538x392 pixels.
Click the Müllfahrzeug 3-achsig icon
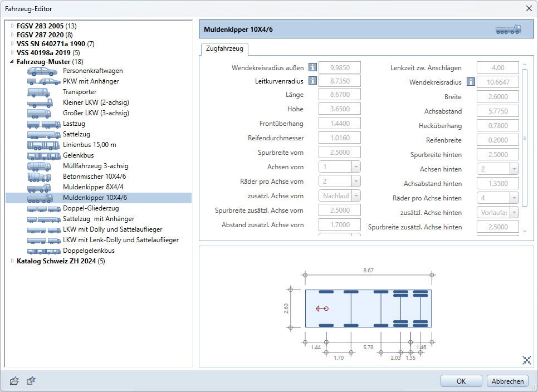tap(39, 166)
